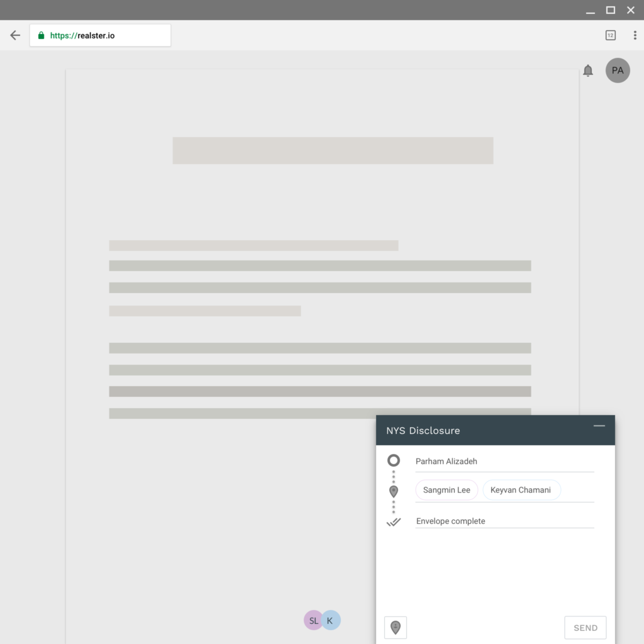Click the green secure lock icon
Image resolution: width=644 pixels, height=644 pixels.
[42, 36]
